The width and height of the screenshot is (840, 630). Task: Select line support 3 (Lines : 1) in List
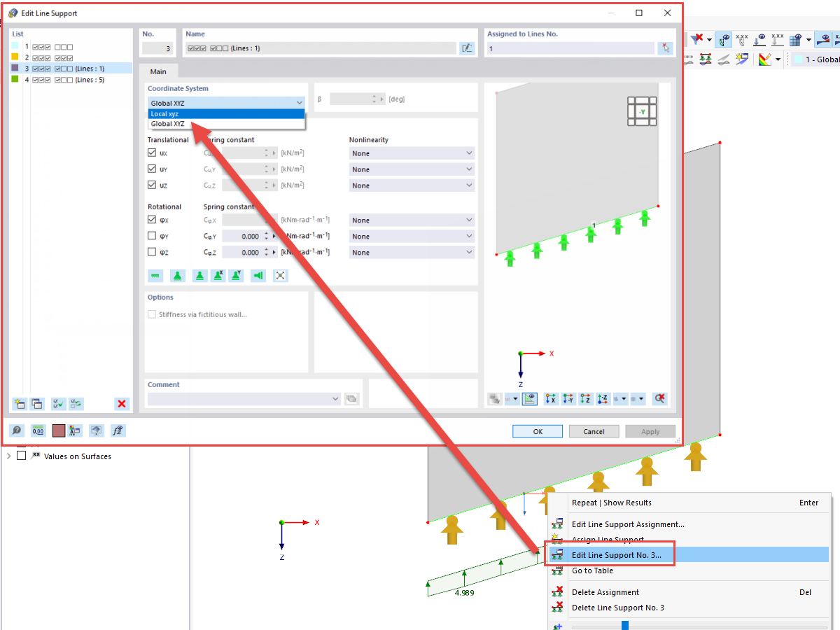(71, 69)
